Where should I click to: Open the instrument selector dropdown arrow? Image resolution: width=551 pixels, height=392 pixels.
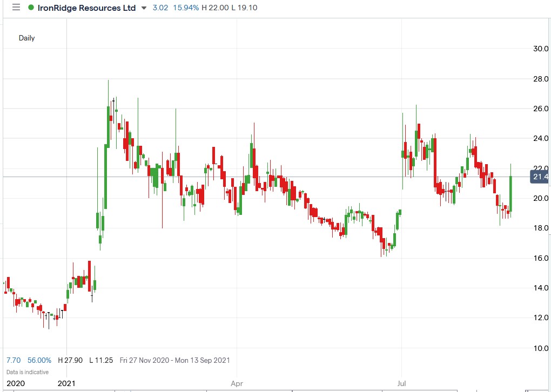[x=143, y=9]
